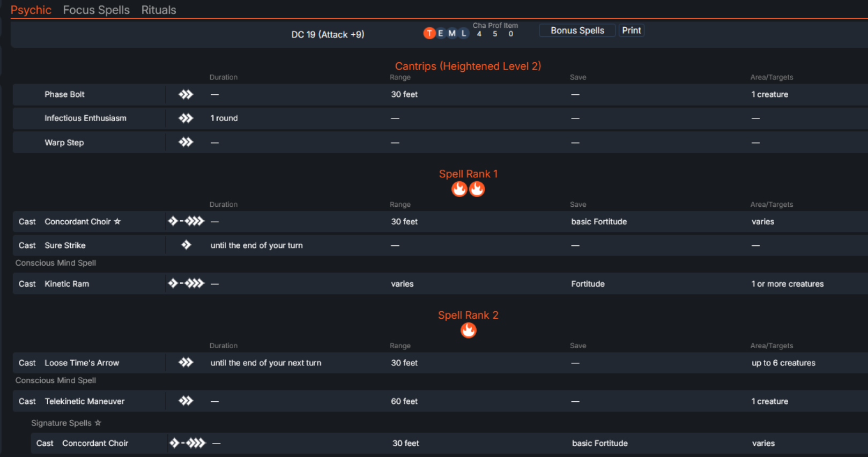This screenshot has width=868, height=457.
Task: Click the Cha value 4
Action: pyautogui.click(x=479, y=34)
